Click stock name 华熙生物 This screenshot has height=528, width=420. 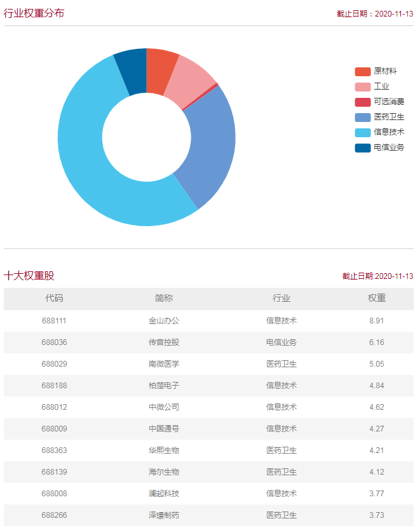point(164,450)
